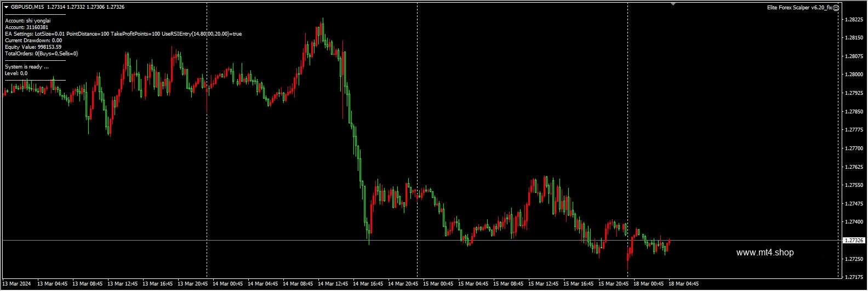Click the 1.27850 price scale label

pyautogui.click(x=854, y=112)
